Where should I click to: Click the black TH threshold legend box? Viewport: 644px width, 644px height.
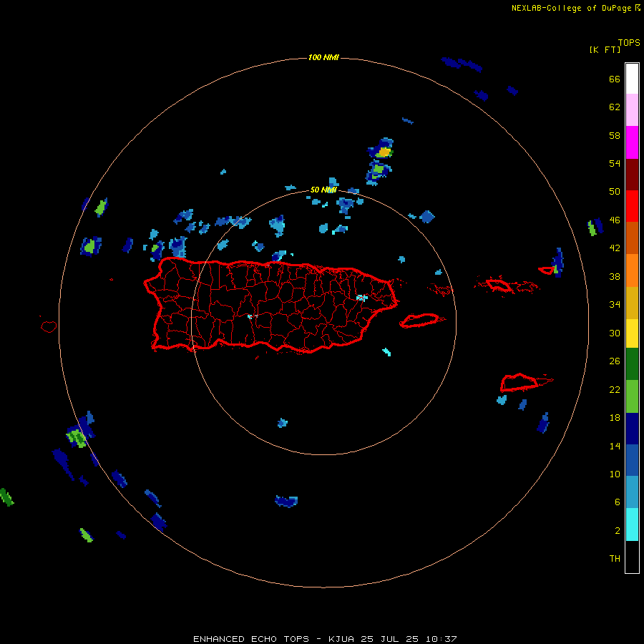click(632, 557)
